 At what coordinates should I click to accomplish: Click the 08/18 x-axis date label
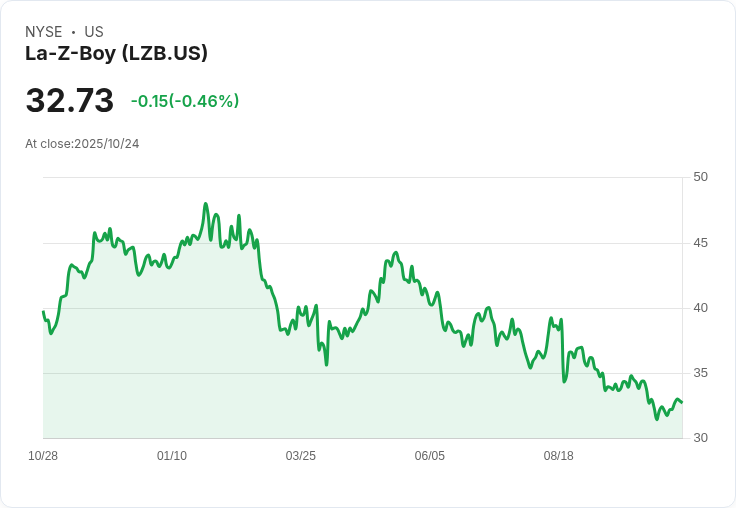(559, 456)
